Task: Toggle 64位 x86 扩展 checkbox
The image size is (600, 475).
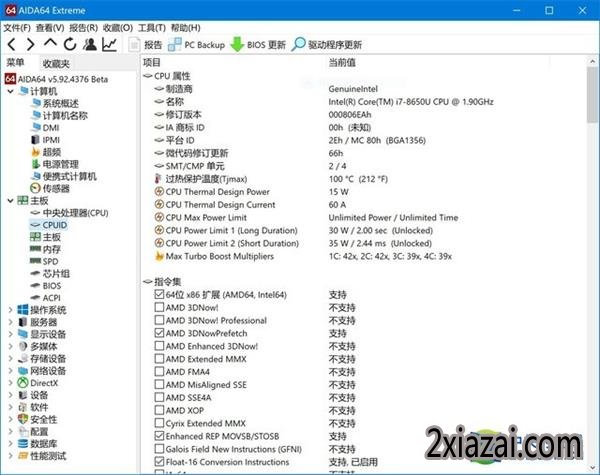Action: pos(159,294)
